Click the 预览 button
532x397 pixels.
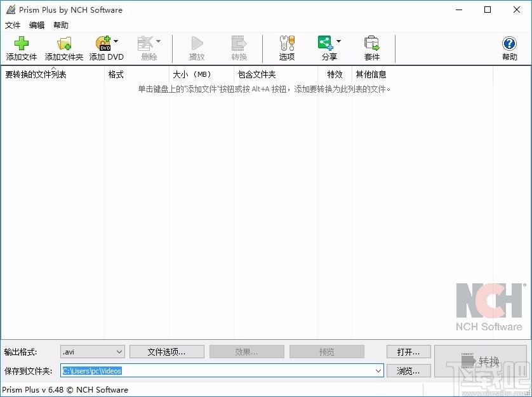click(327, 352)
